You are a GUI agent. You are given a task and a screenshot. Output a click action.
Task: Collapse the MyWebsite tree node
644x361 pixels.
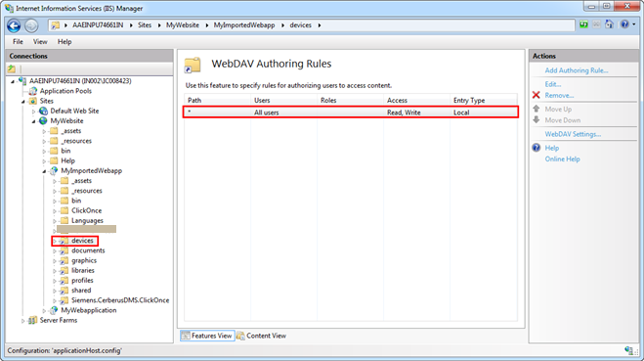coord(33,121)
